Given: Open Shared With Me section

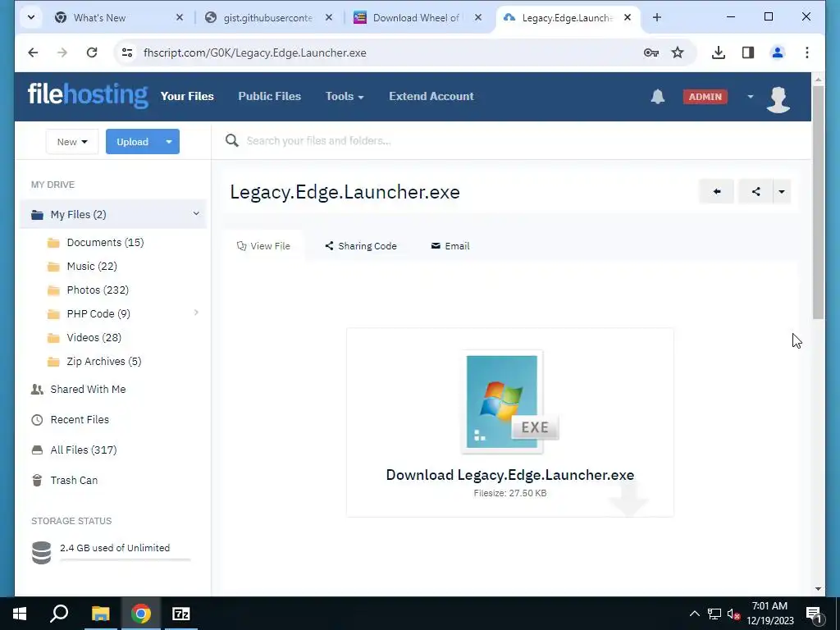Looking at the screenshot, I should click(88, 390).
